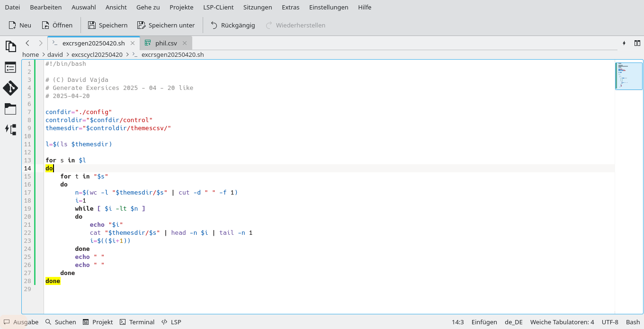Viewport: 644px width, 329px height.
Task: Navigate back using the left arrow icon
Action: [27, 43]
